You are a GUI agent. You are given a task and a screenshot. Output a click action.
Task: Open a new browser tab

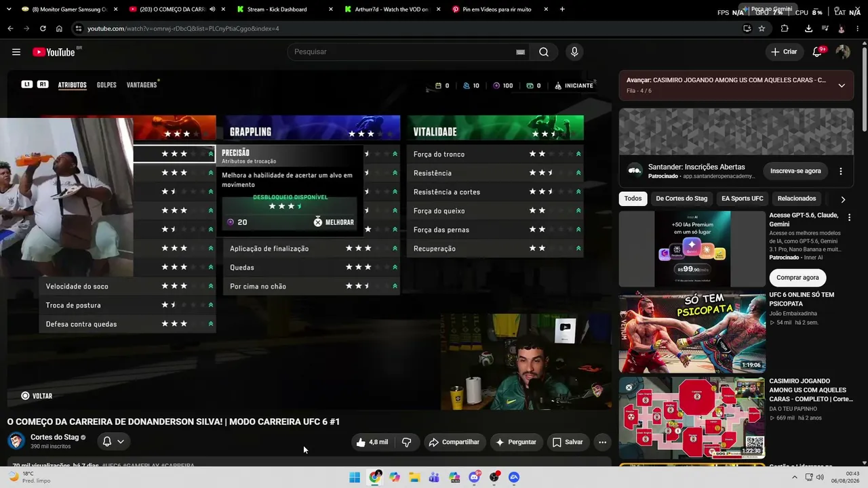click(x=562, y=9)
